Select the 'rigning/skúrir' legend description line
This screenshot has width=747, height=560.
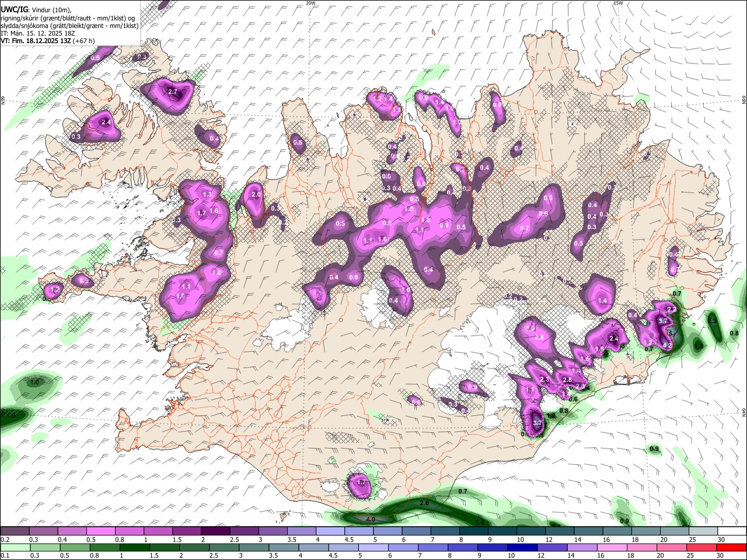69,17
